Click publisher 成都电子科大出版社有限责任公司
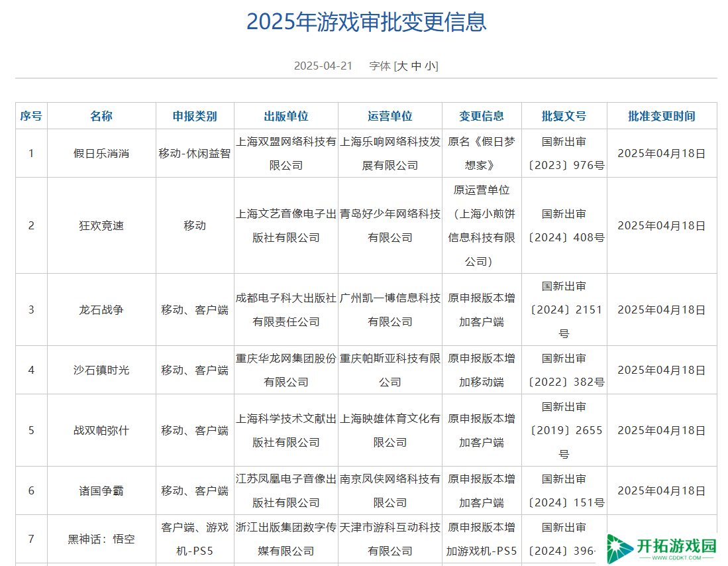 point(286,310)
